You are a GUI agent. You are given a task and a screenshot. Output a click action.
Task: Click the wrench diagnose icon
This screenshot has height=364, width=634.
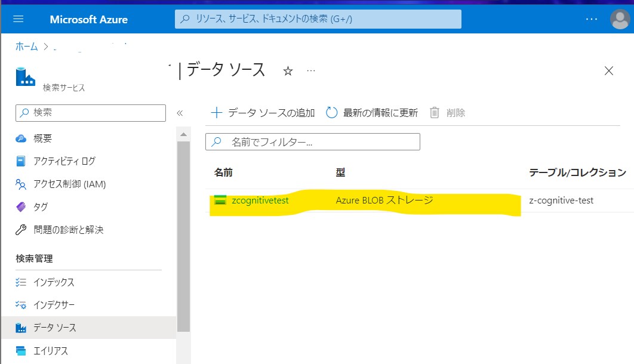(21, 230)
